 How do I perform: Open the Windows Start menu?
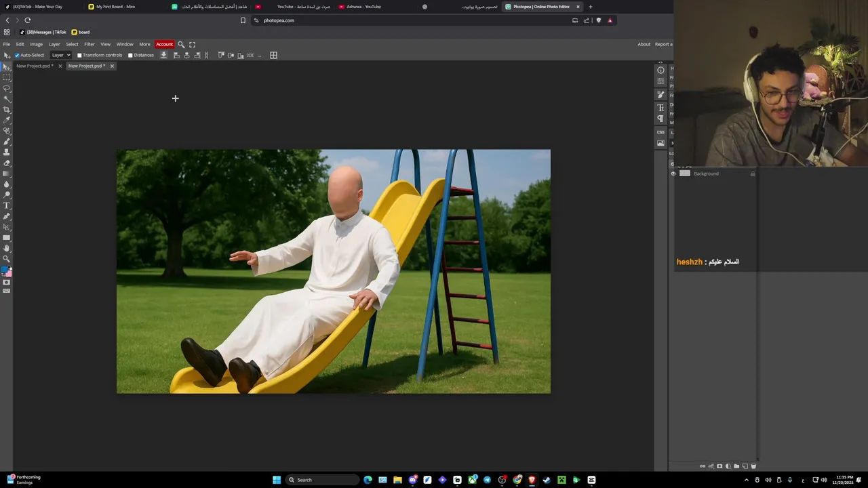[x=277, y=480]
